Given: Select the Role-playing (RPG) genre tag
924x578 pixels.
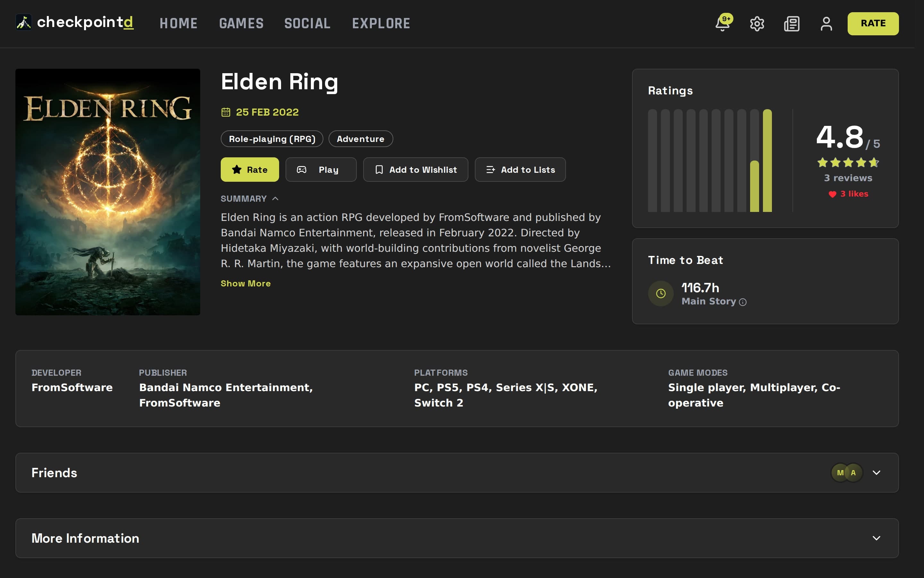Looking at the screenshot, I should (272, 139).
